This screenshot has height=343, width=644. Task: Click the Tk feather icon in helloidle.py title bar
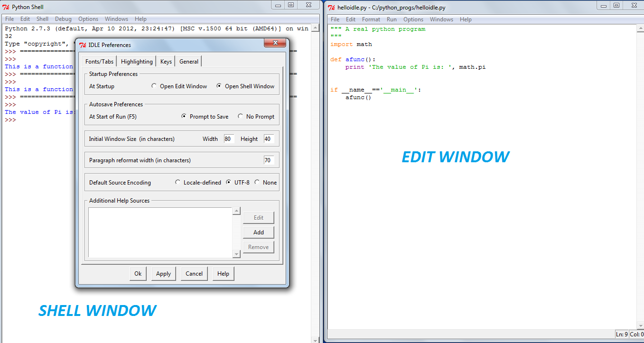[332, 8]
